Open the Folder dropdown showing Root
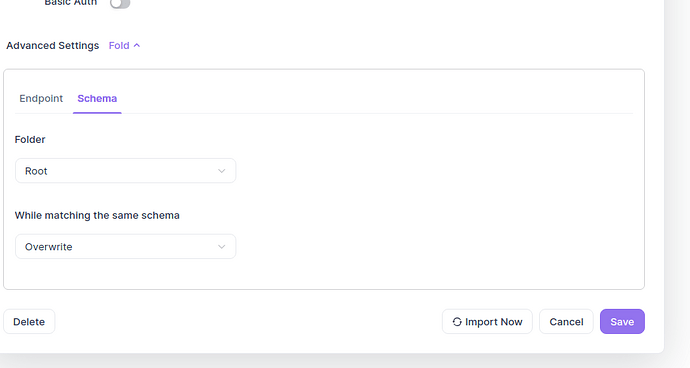 [125, 171]
